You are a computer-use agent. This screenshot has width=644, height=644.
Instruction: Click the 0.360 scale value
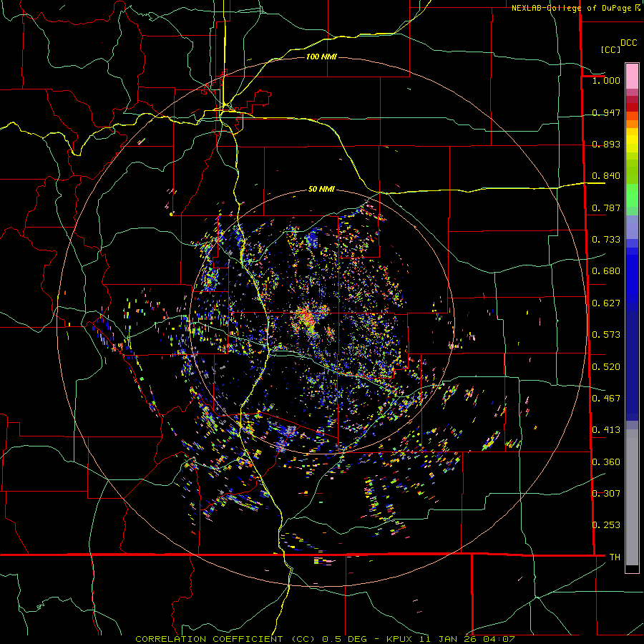(x=606, y=462)
